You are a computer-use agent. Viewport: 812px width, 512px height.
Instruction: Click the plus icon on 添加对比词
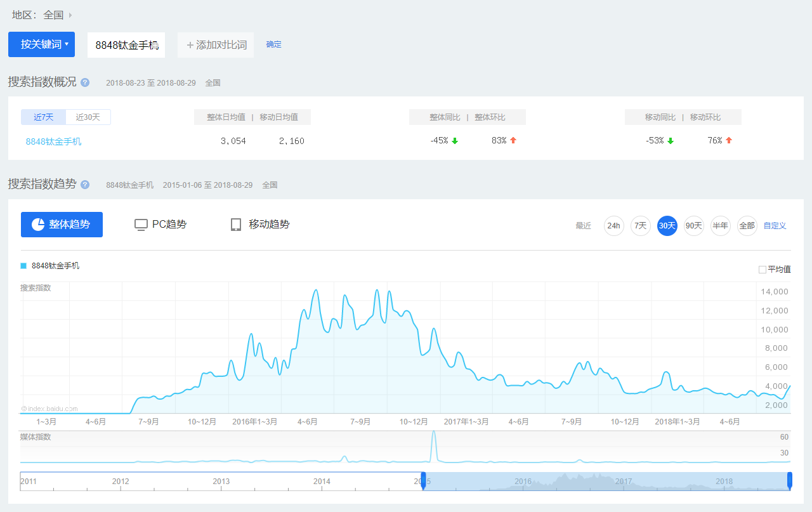pyautogui.click(x=189, y=44)
